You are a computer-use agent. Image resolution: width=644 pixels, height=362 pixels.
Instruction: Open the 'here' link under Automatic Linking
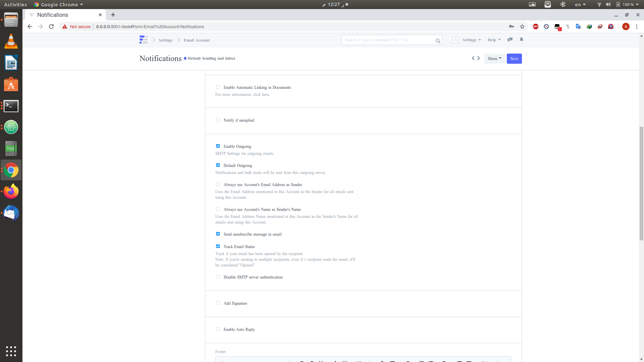pos(265,95)
